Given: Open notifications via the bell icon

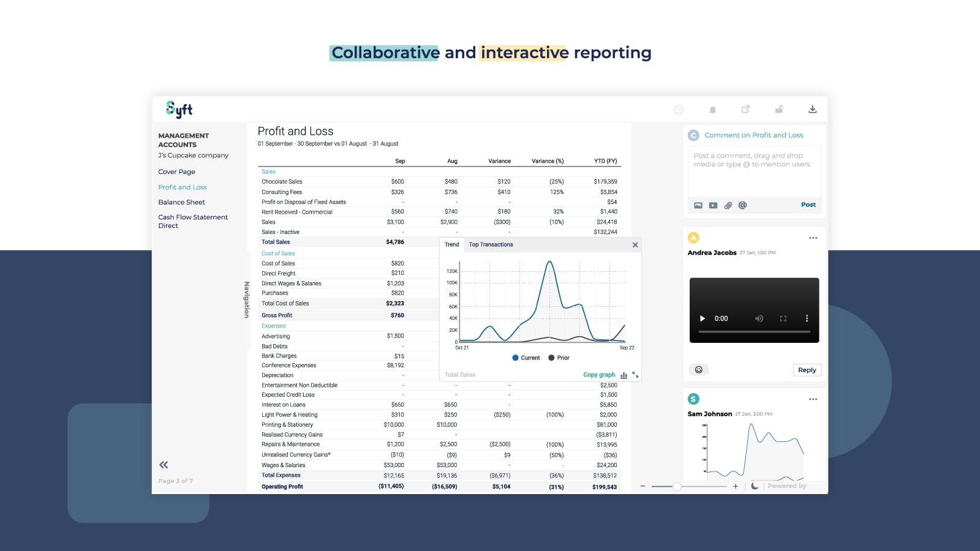Looking at the screenshot, I should (713, 109).
